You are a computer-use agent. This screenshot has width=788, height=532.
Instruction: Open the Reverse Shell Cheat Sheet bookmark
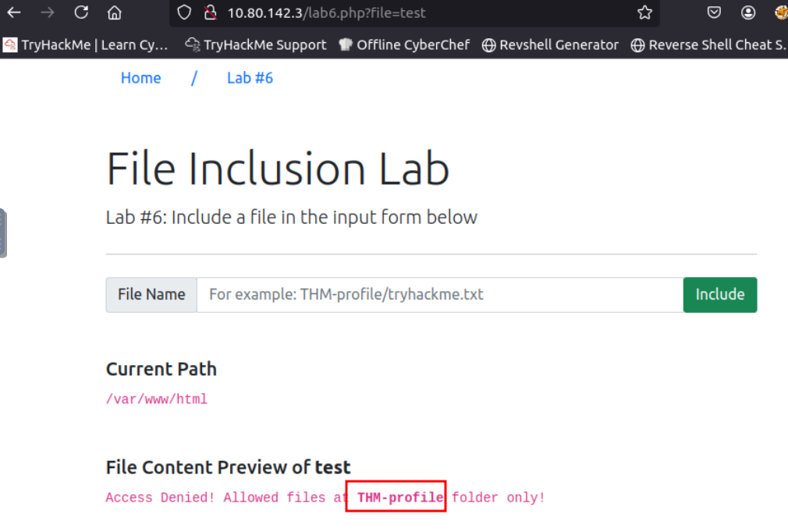point(708,44)
